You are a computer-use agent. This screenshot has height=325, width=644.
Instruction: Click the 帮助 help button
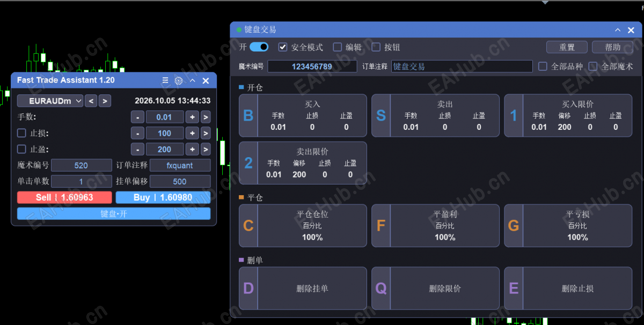[612, 47]
